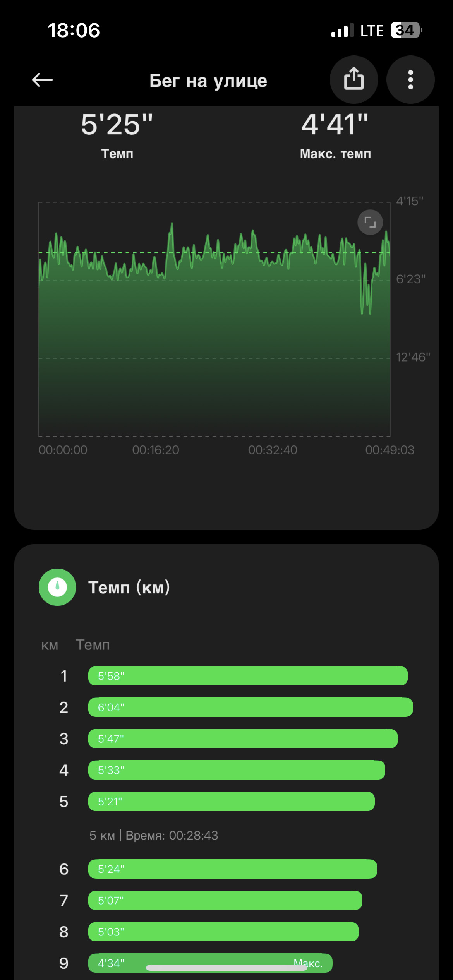Tap the average pace value 5'25"
Viewport: 453px width, 980px height.
click(117, 124)
